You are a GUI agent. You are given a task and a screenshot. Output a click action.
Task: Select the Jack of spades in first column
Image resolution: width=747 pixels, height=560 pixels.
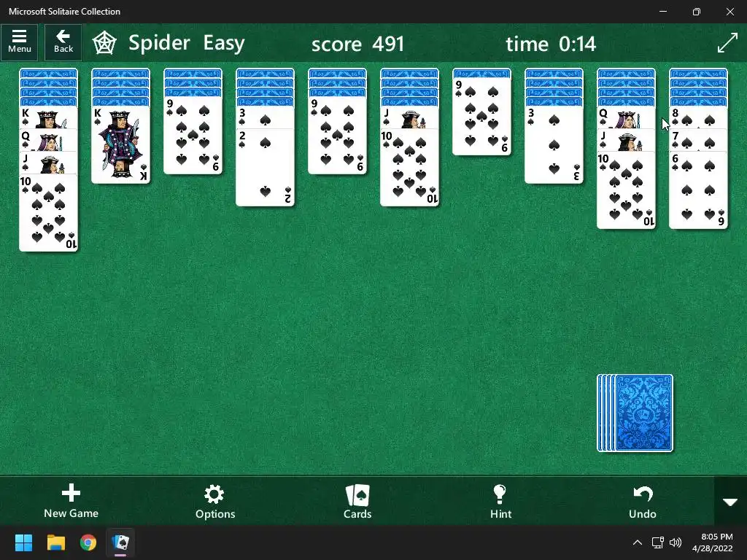coord(48,163)
